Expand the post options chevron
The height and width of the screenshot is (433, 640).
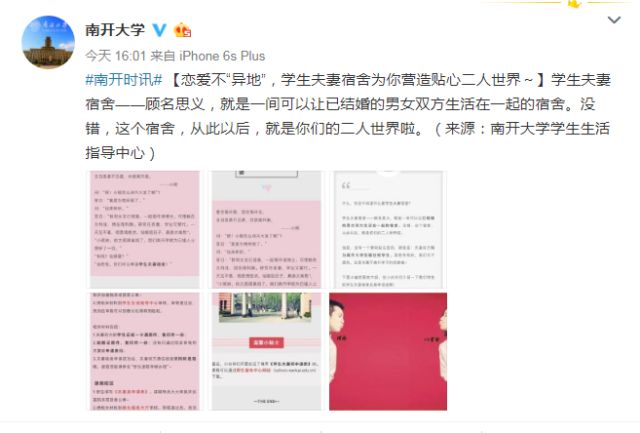tap(614, 20)
